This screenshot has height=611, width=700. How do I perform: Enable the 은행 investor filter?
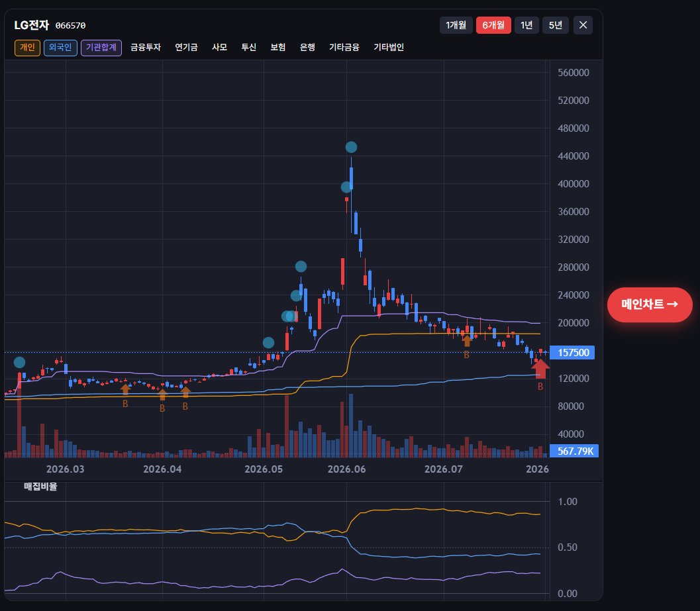307,47
